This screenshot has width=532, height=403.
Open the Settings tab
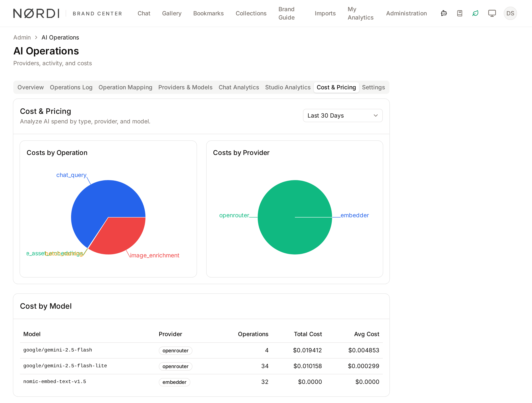tap(373, 87)
